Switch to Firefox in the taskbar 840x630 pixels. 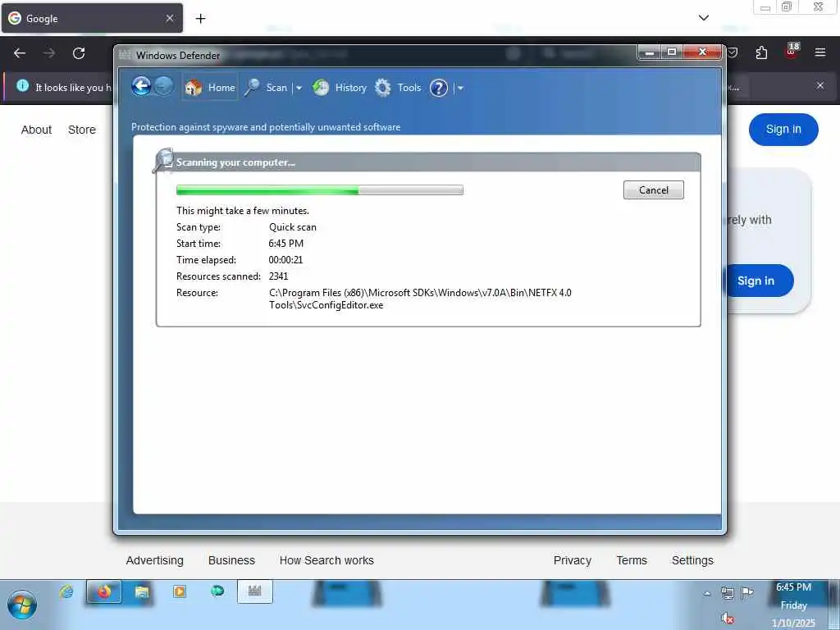(x=104, y=591)
